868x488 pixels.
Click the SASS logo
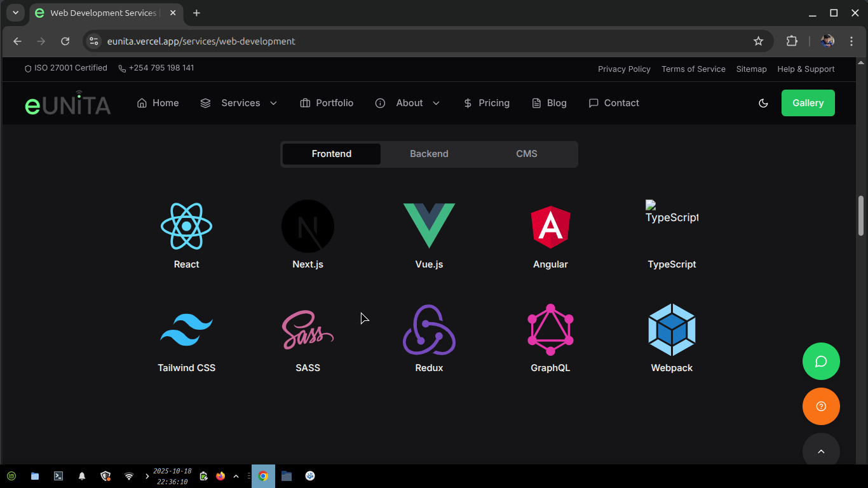coord(308,329)
